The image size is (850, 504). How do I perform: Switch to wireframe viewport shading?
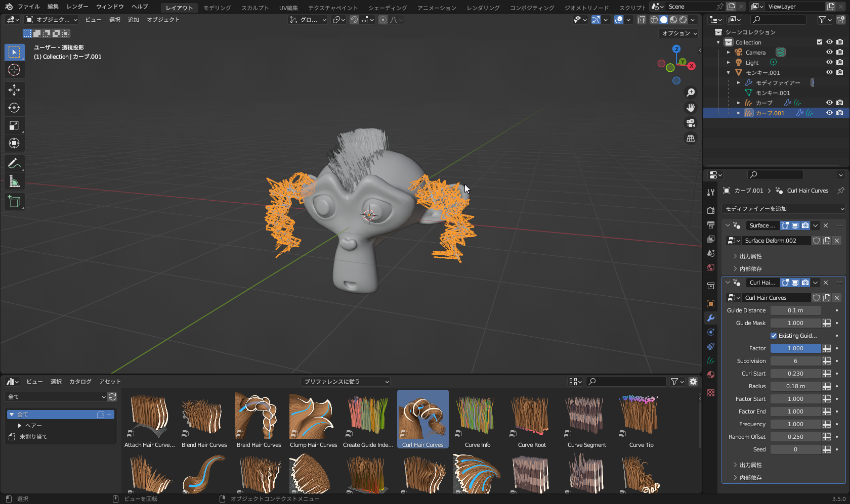(654, 20)
